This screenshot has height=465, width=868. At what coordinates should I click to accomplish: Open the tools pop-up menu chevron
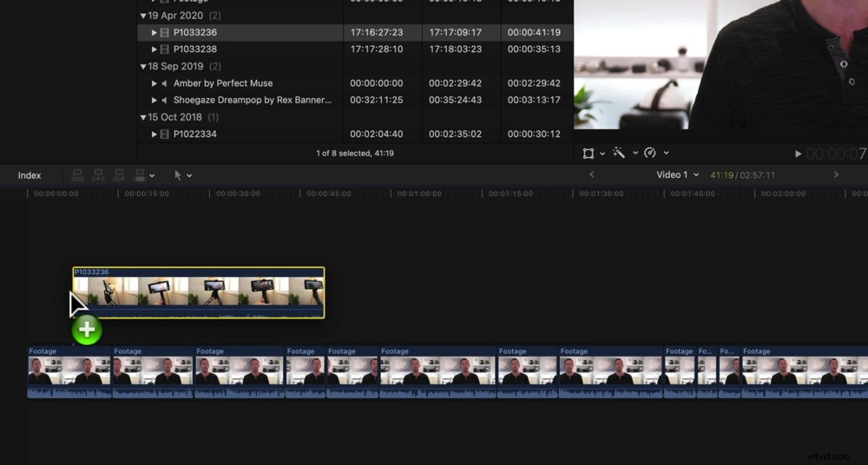click(189, 176)
